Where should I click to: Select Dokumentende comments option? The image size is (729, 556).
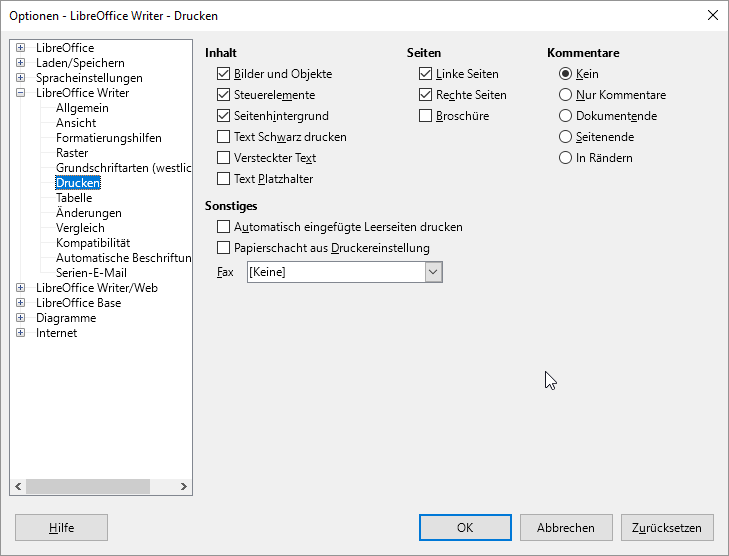[x=565, y=115]
